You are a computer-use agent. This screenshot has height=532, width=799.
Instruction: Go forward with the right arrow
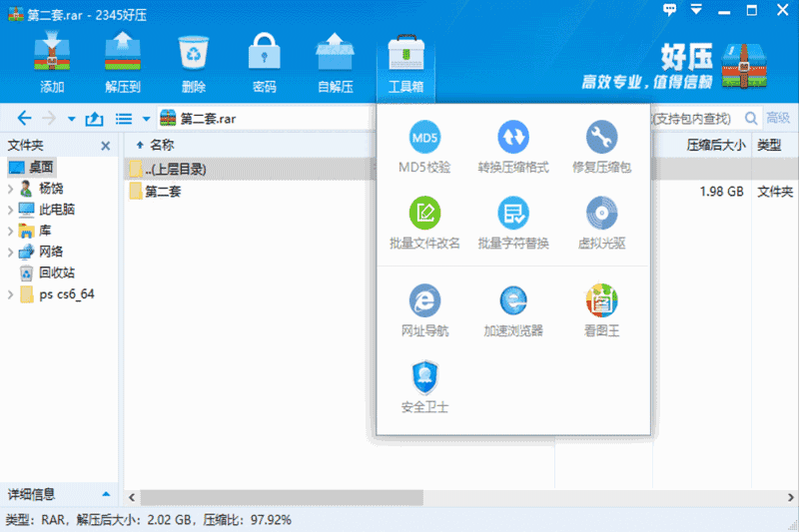tap(49, 119)
